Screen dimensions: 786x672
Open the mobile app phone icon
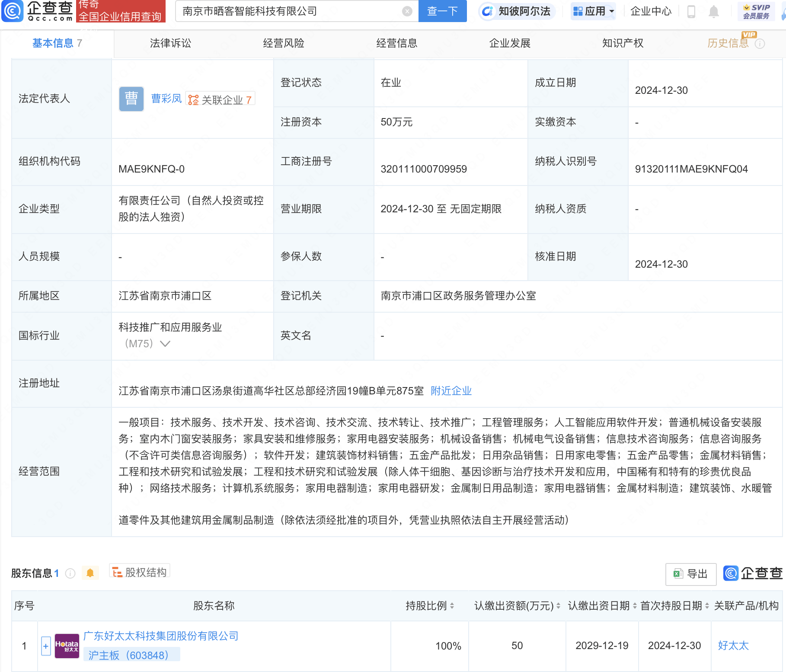[x=691, y=12]
